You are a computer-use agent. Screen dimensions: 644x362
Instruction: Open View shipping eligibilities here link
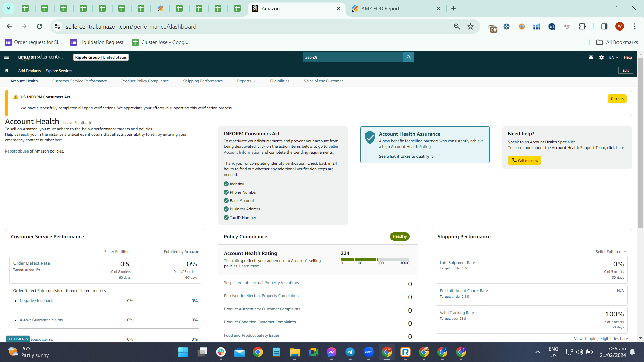(x=601, y=339)
